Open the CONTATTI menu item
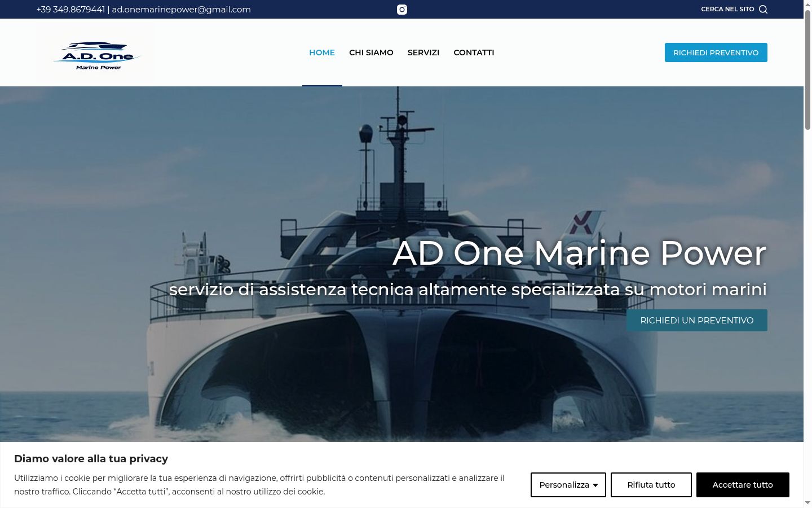The image size is (812, 508). 474,52
